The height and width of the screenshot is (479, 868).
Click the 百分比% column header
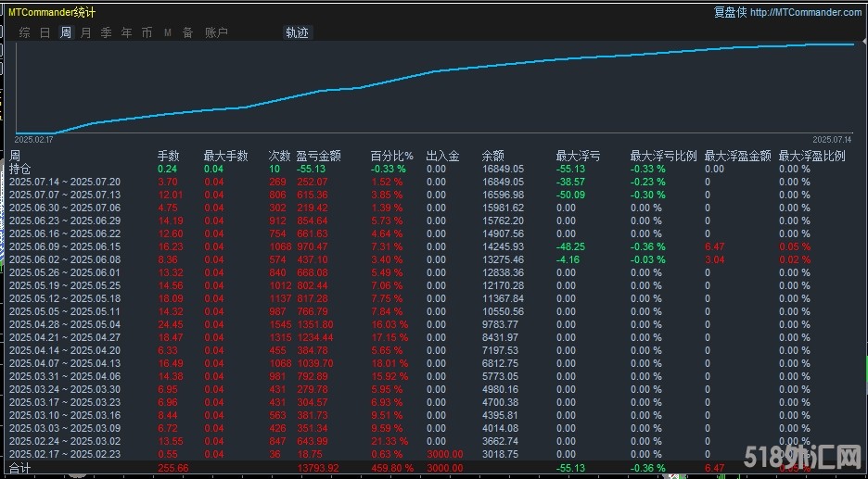(x=391, y=156)
